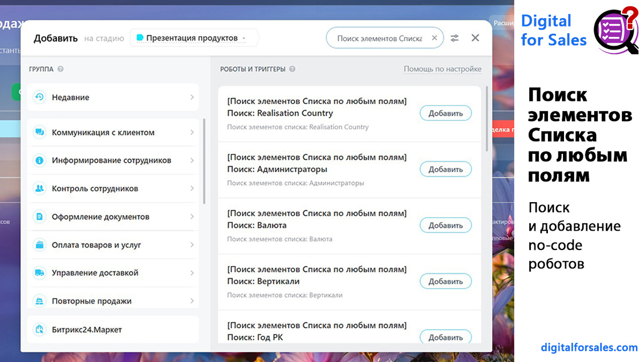
Task: Expand the Коммуникация с клиентом chevron
Action: 192,132
